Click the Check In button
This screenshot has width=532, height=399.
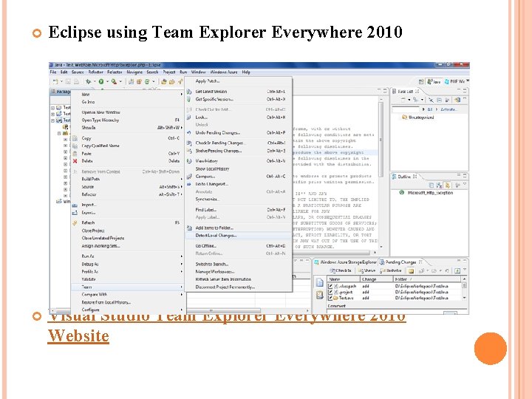coord(341,270)
